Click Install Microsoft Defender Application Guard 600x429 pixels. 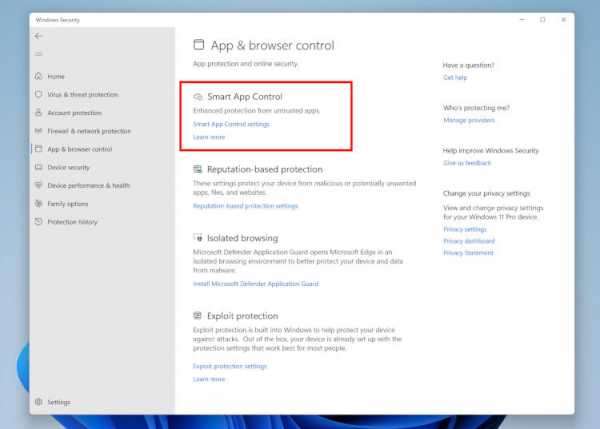256,284
